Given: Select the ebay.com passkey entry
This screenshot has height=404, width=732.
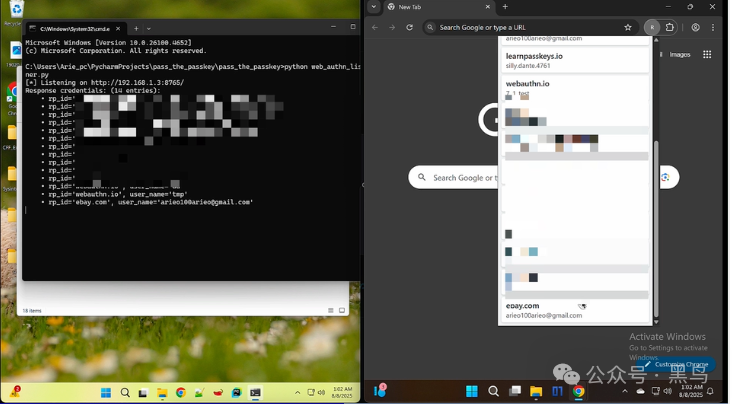Looking at the screenshot, I should 575,310.
